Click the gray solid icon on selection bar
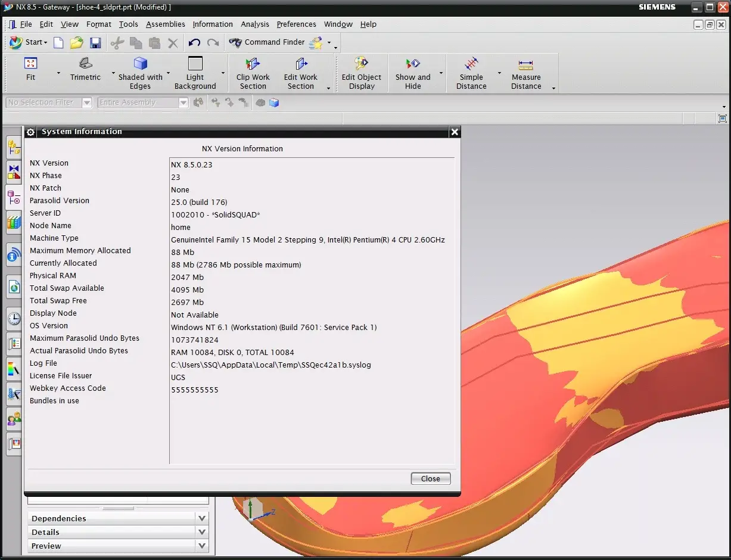 (260, 102)
